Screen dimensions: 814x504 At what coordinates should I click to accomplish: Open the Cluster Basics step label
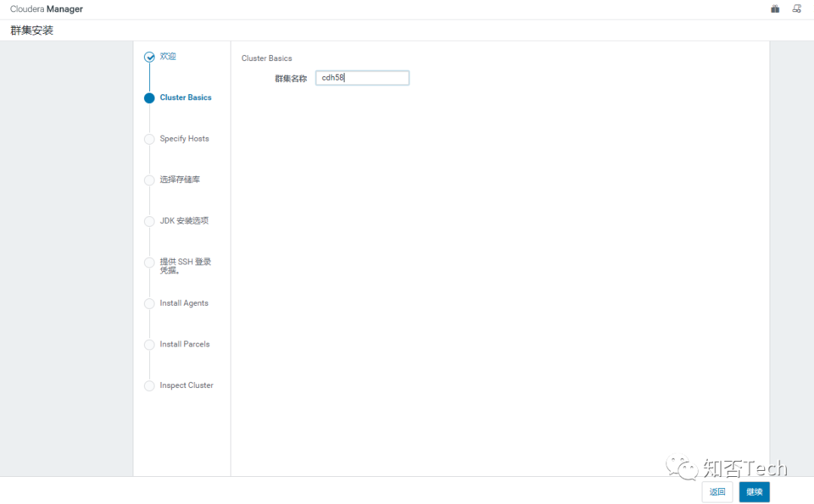(185, 98)
